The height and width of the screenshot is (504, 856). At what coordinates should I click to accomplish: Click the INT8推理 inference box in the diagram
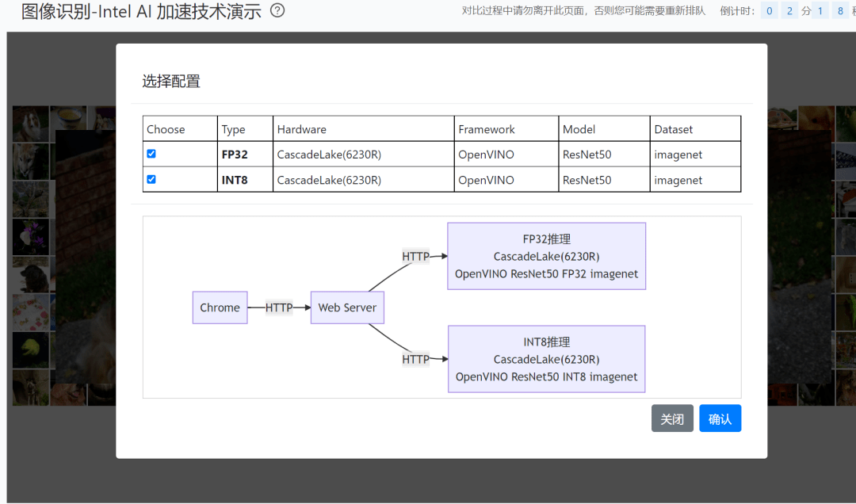point(546,358)
